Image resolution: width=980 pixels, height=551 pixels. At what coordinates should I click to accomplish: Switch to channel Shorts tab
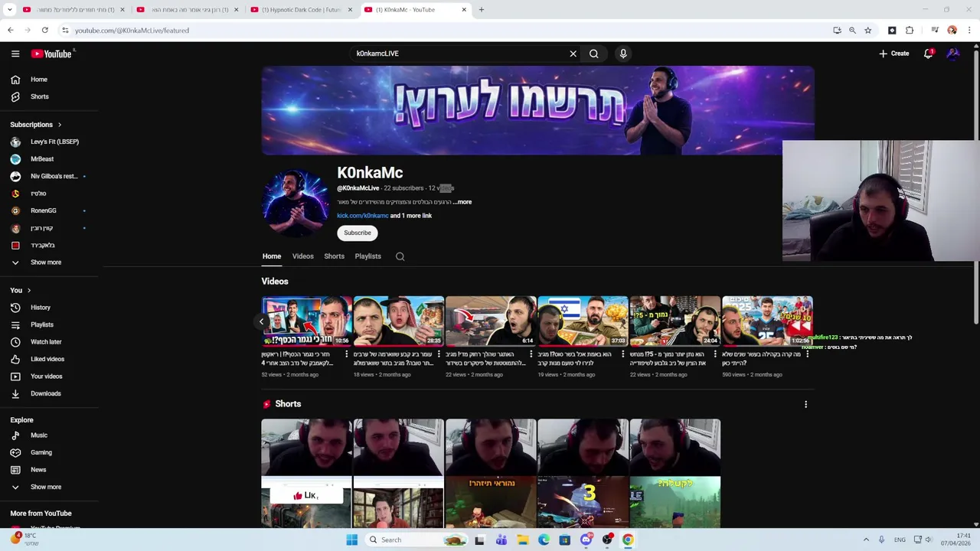334,256
